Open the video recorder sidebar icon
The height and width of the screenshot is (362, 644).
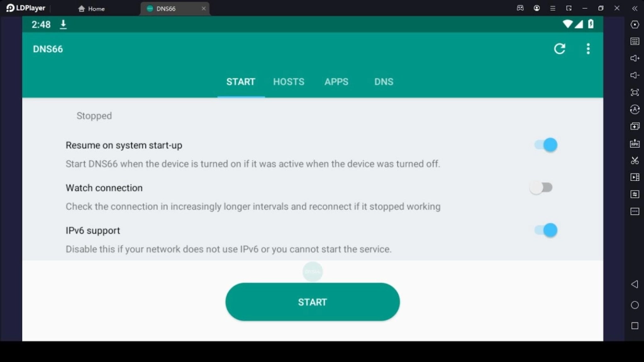[x=635, y=177]
